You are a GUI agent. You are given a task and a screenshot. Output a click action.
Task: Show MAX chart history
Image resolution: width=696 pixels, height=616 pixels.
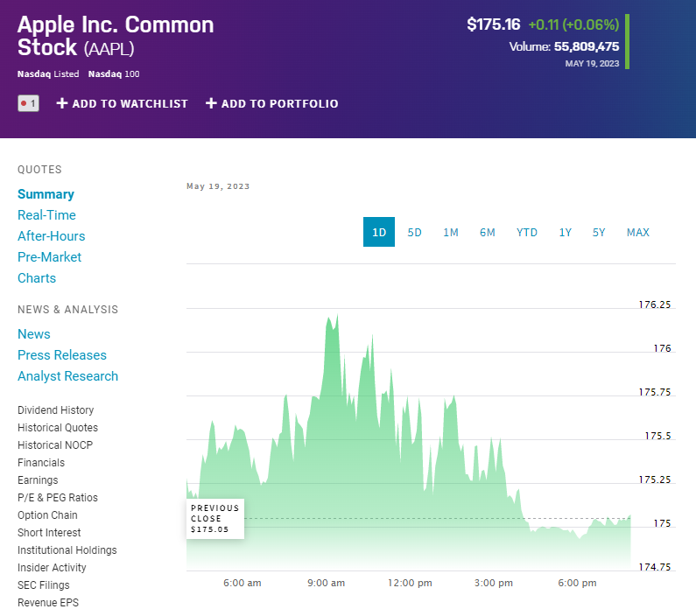pos(638,232)
